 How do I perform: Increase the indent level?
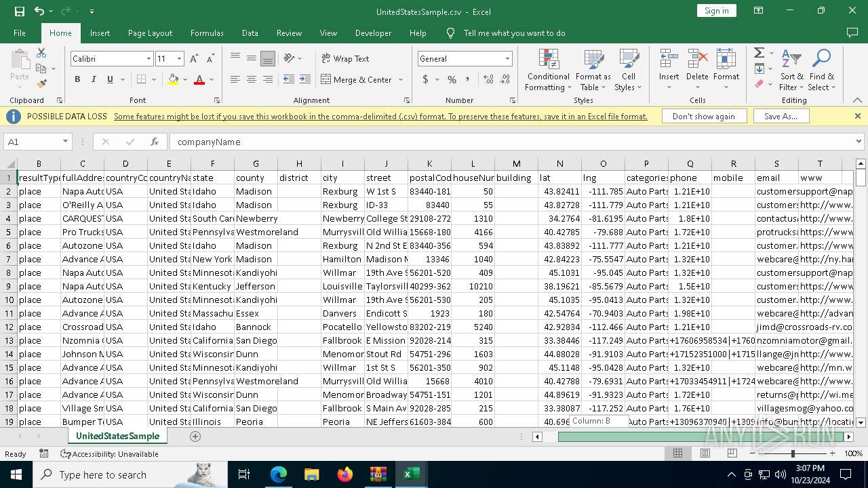pos(305,79)
